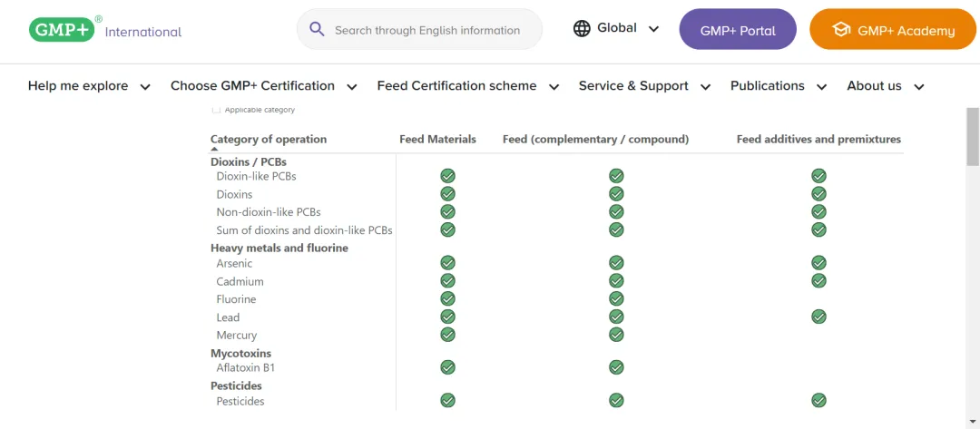Open the GMP+ Portal button
The height and width of the screenshot is (429, 980).
738,30
